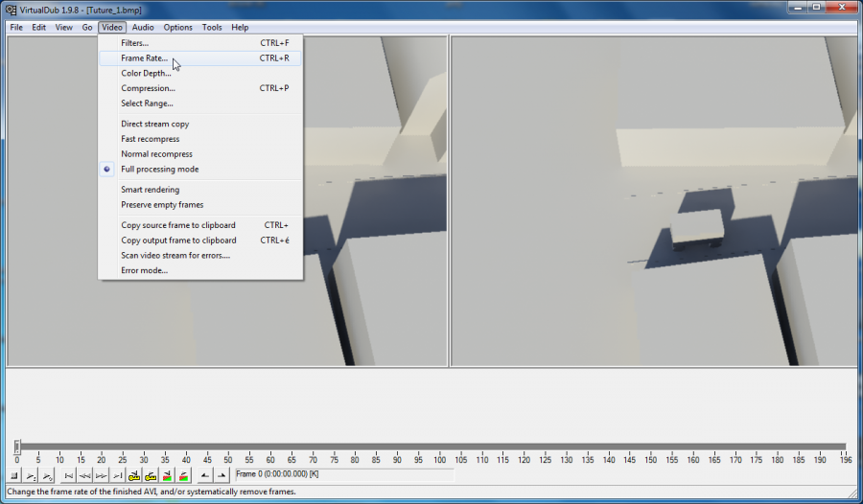Step backward one frame
This screenshot has width=863, height=504.
coord(84,475)
